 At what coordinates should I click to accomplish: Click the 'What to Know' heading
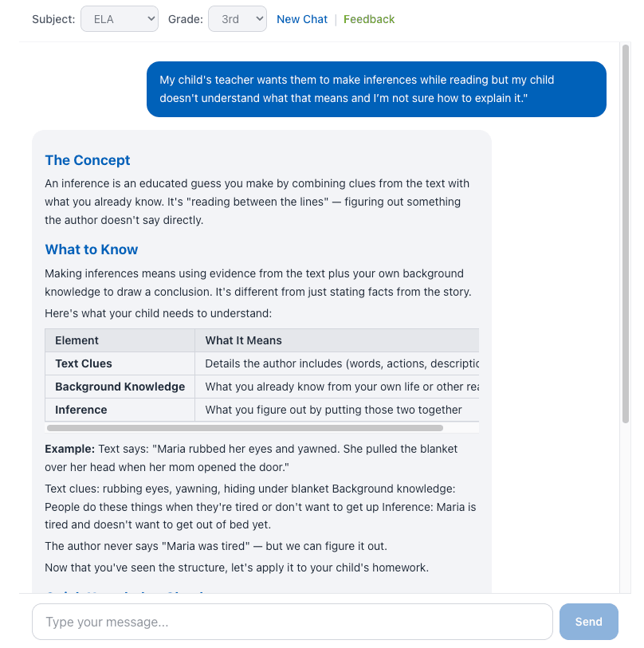tap(92, 249)
